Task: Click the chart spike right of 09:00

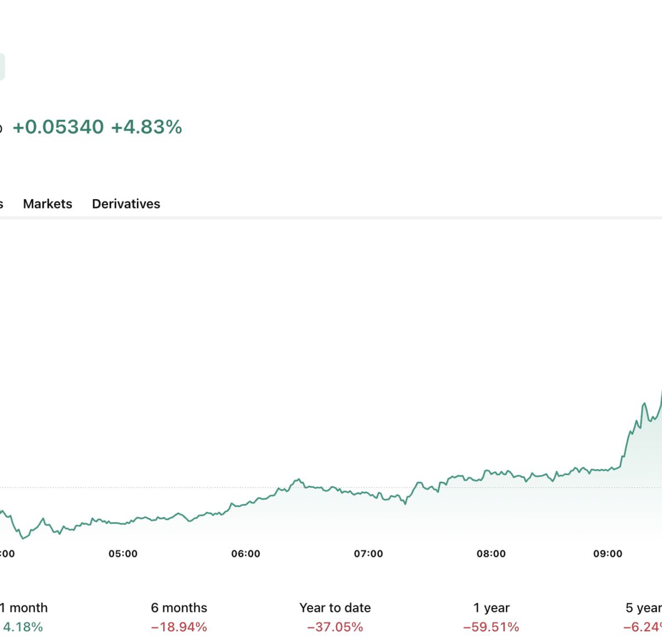Action: [644, 405]
